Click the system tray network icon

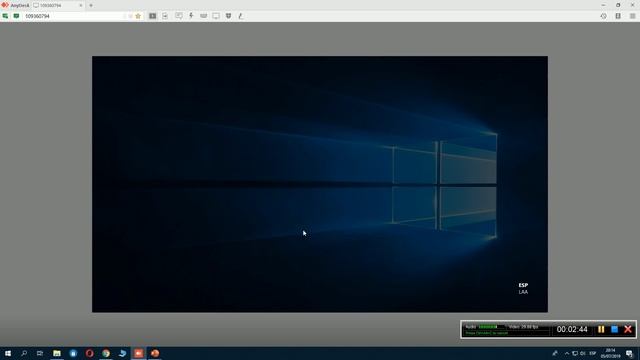pos(575,353)
